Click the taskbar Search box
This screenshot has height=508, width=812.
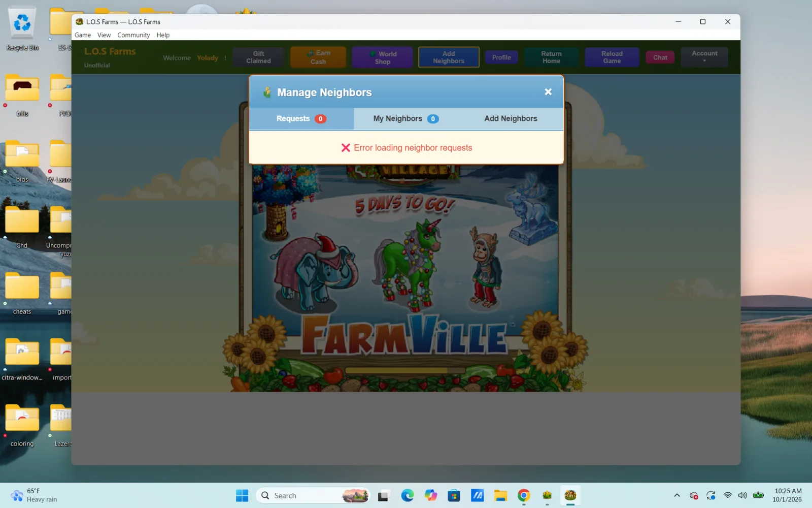pyautogui.click(x=313, y=495)
